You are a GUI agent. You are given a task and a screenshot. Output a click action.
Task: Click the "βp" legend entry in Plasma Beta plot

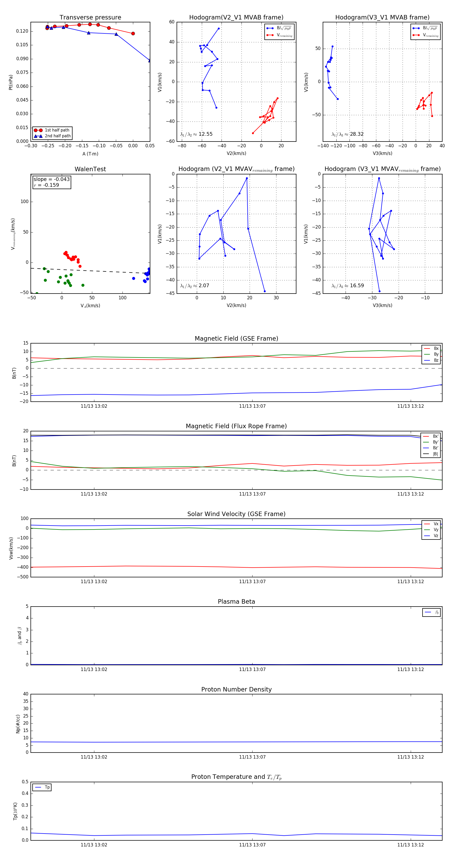[431, 612]
